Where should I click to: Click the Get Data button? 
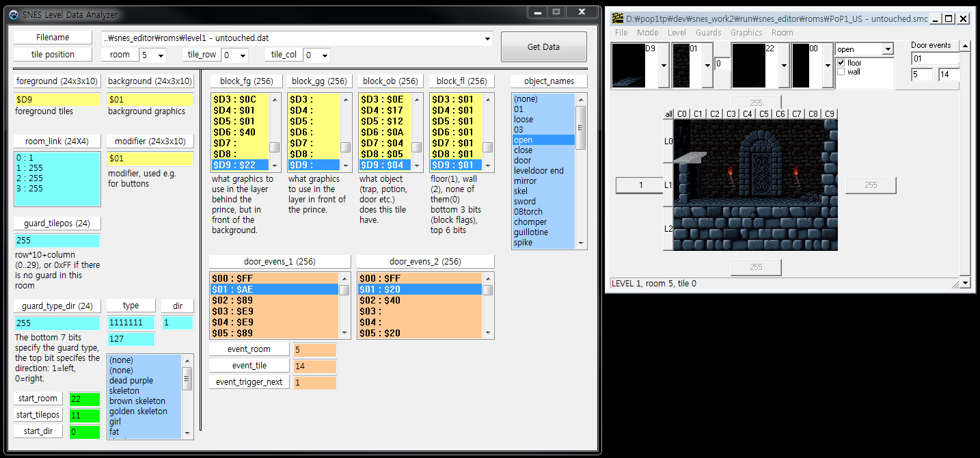pyautogui.click(x=543, y=47)
